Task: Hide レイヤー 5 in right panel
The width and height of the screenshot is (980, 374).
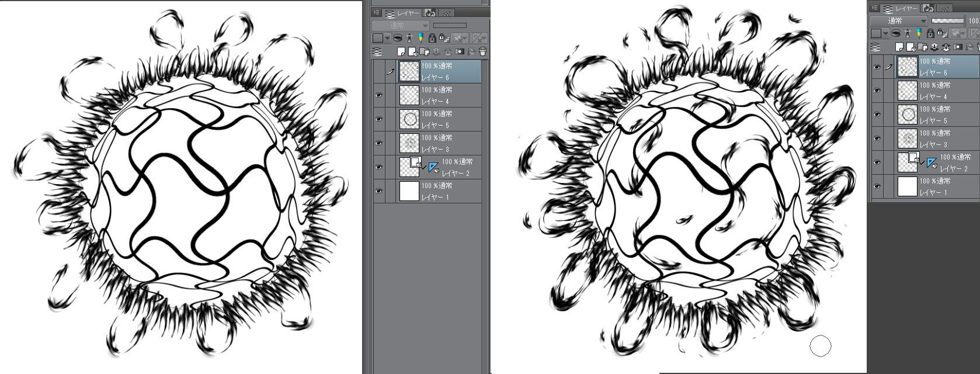Action: (x=877, y=115)
